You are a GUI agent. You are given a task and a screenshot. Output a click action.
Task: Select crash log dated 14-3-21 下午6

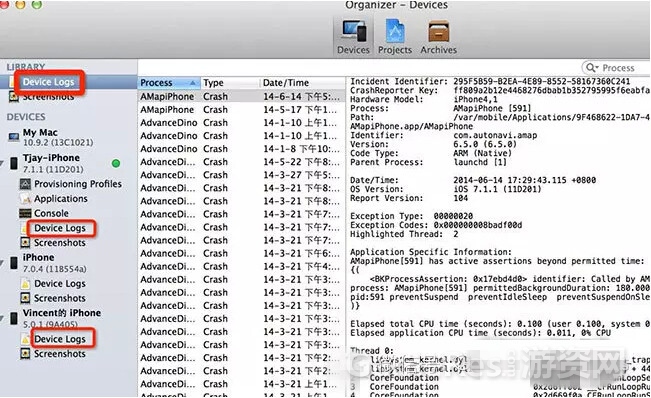(241, 254)
